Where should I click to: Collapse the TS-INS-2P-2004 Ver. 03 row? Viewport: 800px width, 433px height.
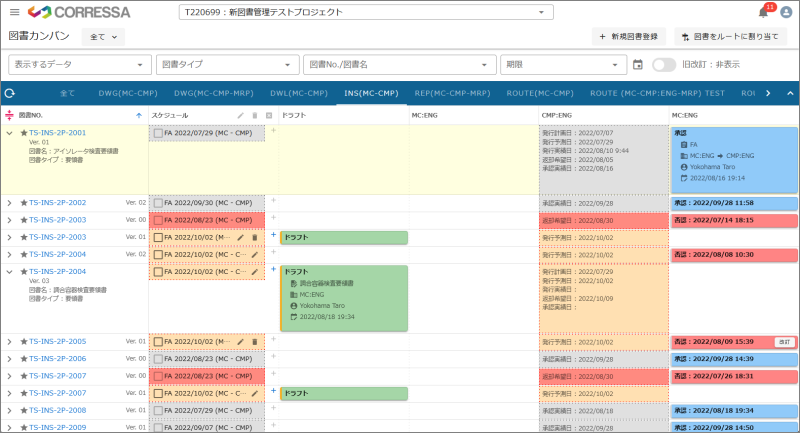pyautogui.click(x=9, y=272)
